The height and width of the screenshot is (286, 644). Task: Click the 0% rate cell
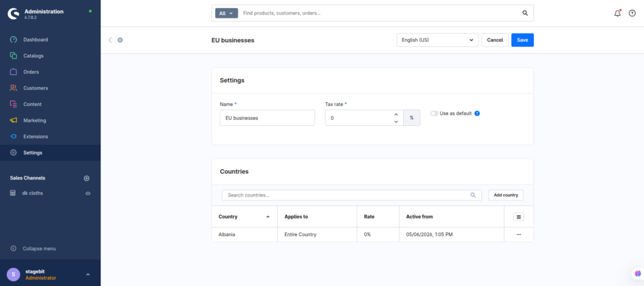click(x=378, y=234)
